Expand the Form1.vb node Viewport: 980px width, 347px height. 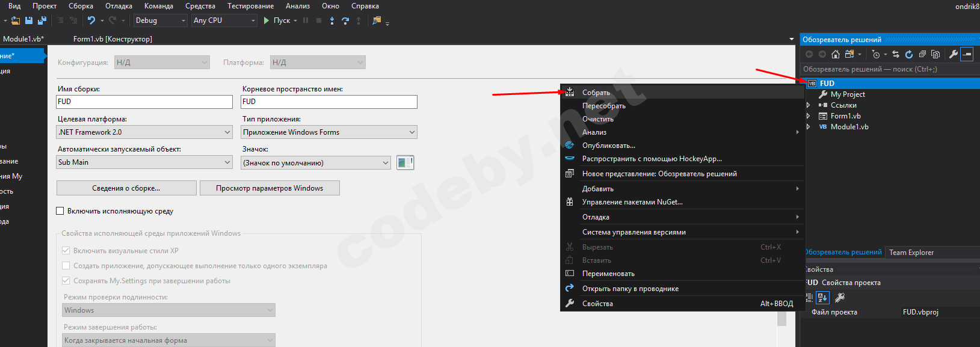[x=808, y=116]
